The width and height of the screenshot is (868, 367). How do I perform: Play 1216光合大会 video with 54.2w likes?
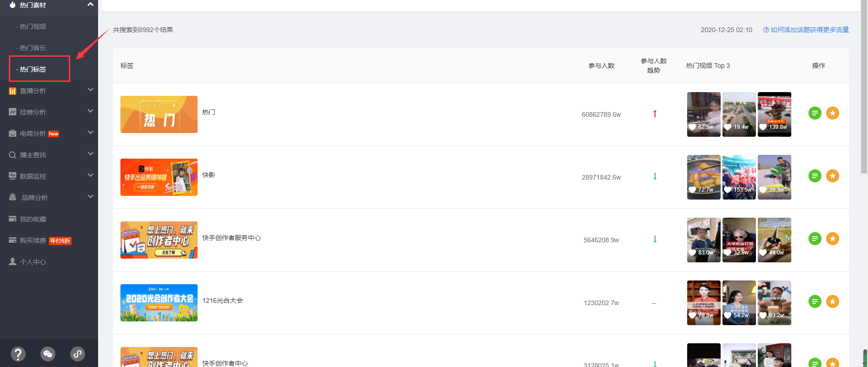pyautogui.click(x=739, y=303)
